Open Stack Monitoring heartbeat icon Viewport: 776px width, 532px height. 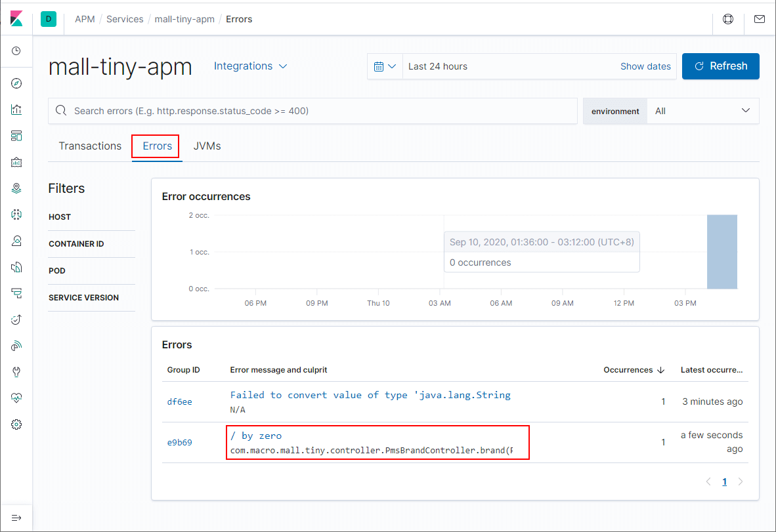pos(16,398)
